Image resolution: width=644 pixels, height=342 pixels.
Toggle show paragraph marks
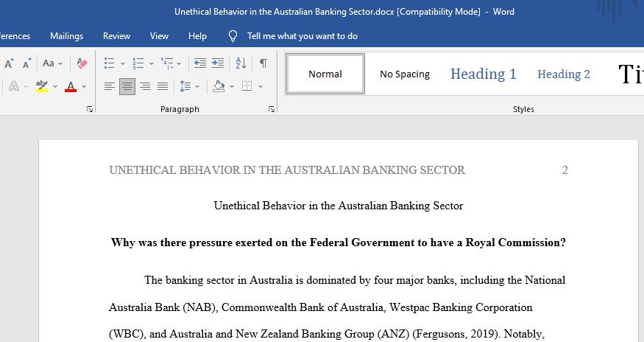click(263, 63)
